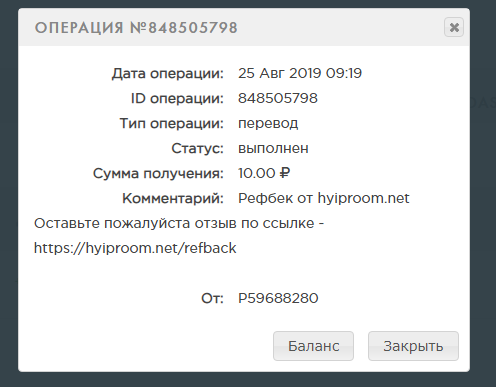Click the Комментарий label
The width and height of the screenshot is (496, 387).
coord(173,199)
